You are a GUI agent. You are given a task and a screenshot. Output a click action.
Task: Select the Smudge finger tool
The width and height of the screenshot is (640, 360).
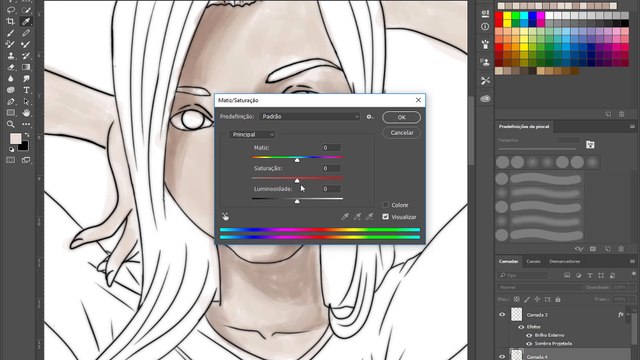click(26, 78)
